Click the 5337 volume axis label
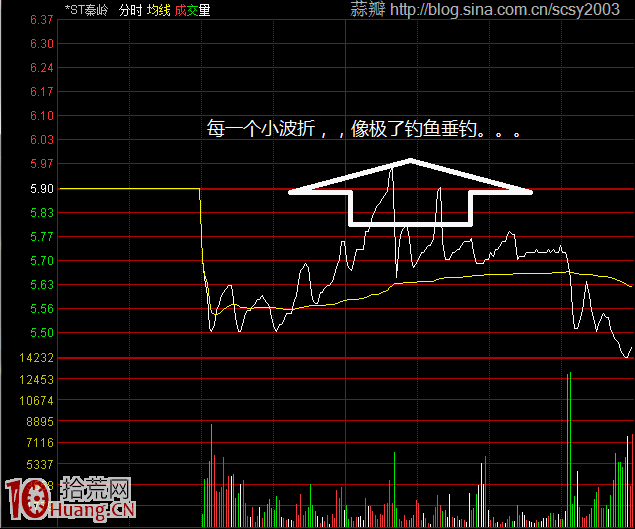The width and height of the screenshot is (635, 529). (x=40, y=464)
